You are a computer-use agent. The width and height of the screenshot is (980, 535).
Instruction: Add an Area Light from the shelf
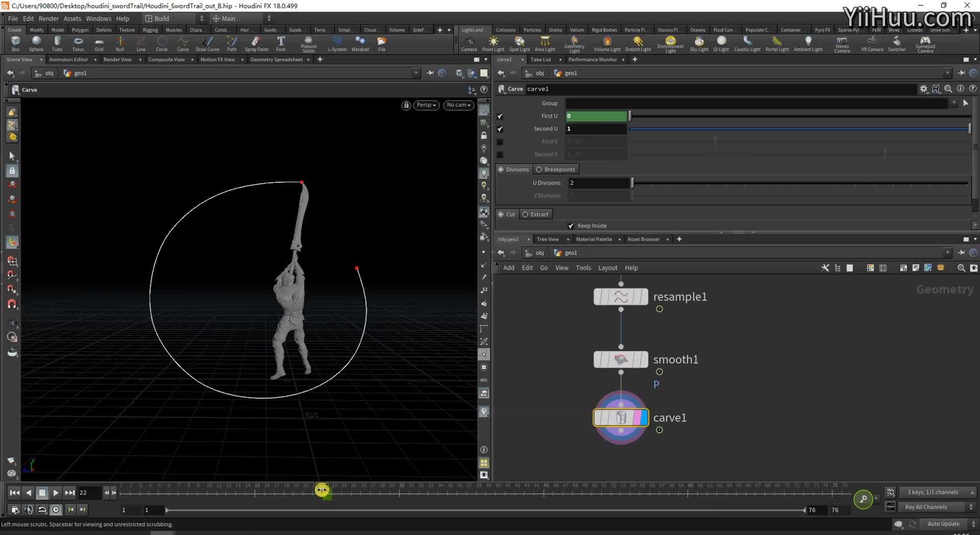[x=545, y=43]
